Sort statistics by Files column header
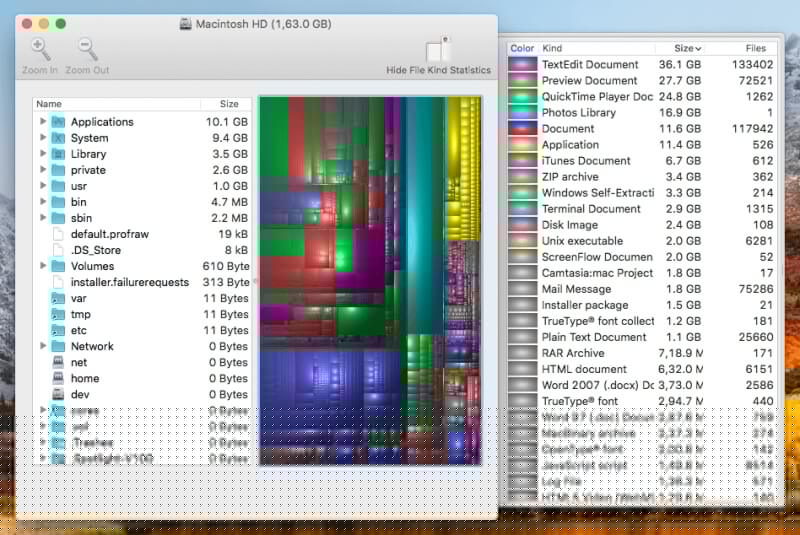 pyautogui.click(x=755, y=48)
